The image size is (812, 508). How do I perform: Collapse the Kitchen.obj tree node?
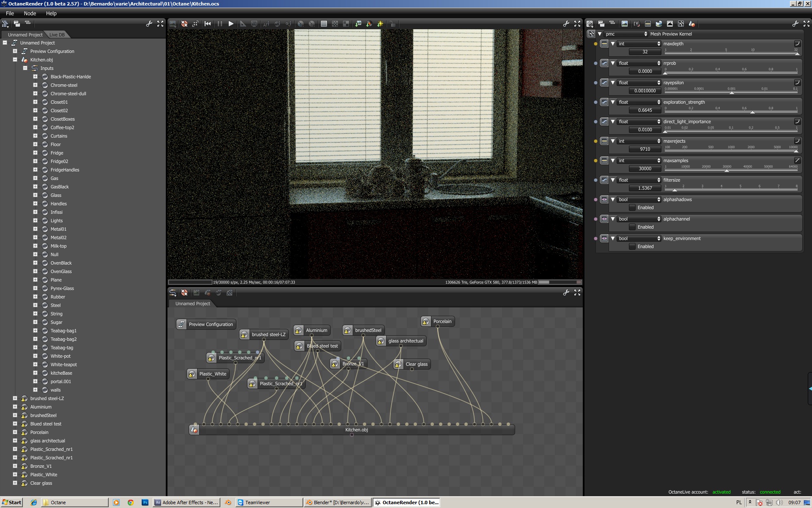15,60
